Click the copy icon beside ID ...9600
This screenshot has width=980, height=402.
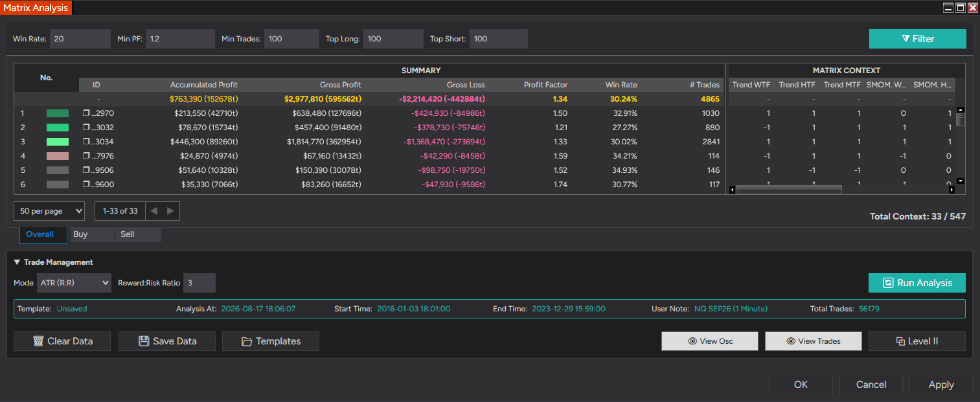pyautogui.click(x=85, y=184)
